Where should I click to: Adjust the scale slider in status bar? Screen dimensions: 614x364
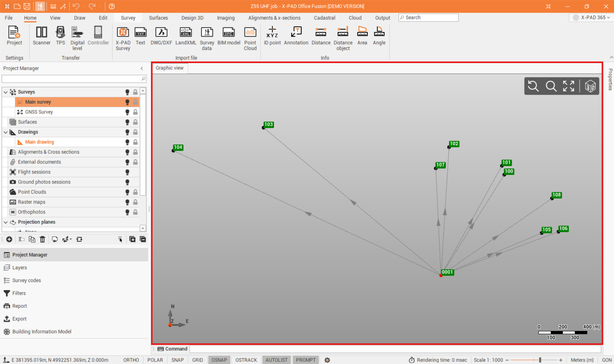[x=540, y=360]
